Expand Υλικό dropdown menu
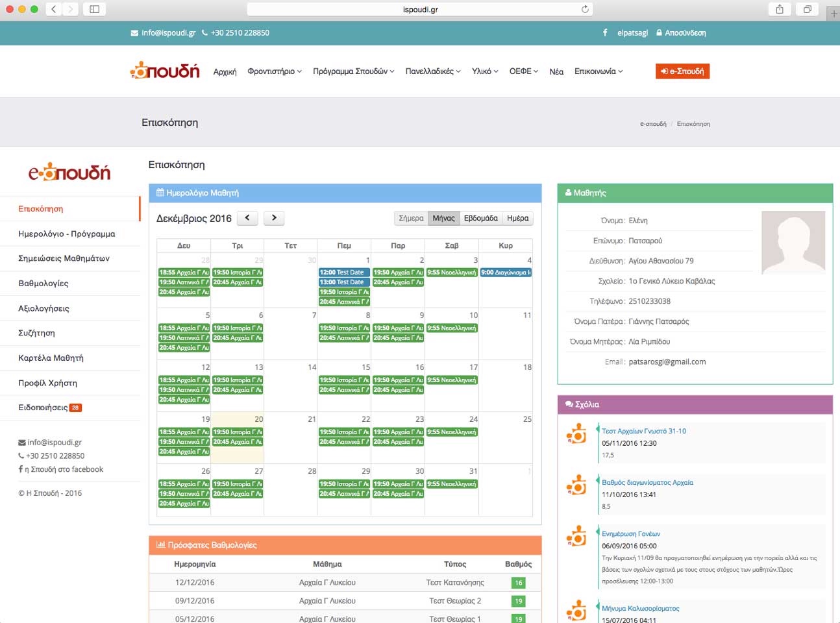This screenshot has height=623, width=840. 485,71
